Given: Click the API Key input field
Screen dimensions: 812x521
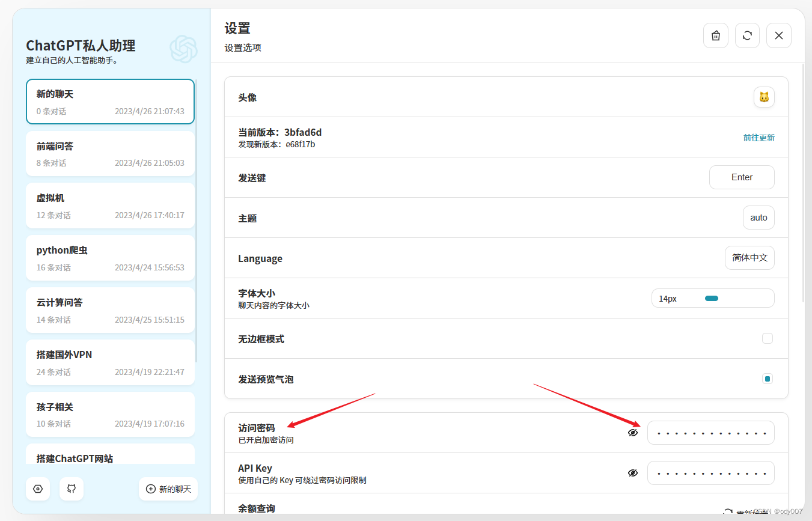Looking at the screenshot, I should coord(711,473).
